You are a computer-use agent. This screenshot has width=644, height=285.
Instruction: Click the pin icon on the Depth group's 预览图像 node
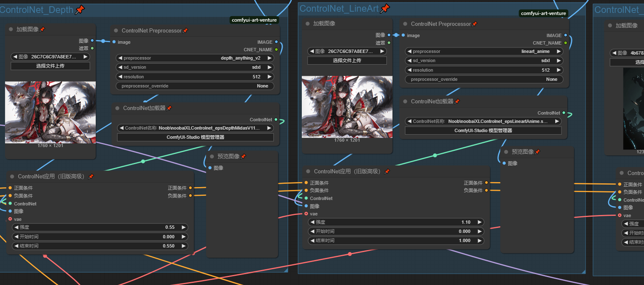[243, 157]
